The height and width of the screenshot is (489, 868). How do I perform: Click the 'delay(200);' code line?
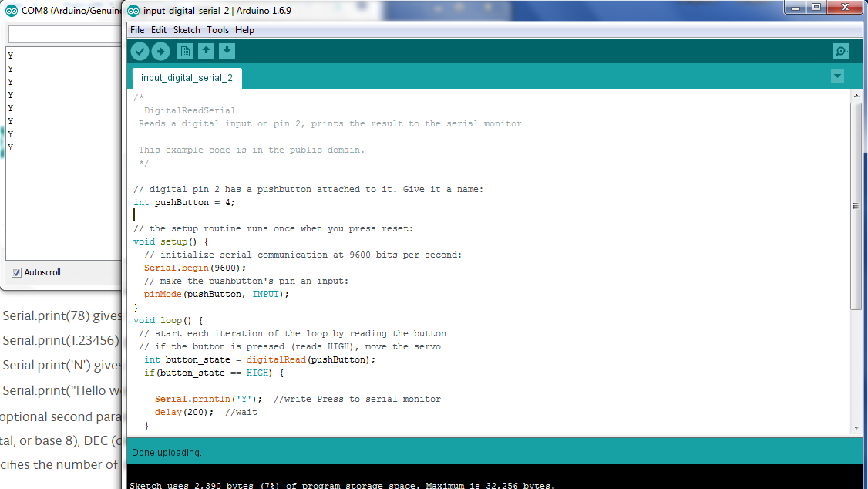tap(183, 412)
